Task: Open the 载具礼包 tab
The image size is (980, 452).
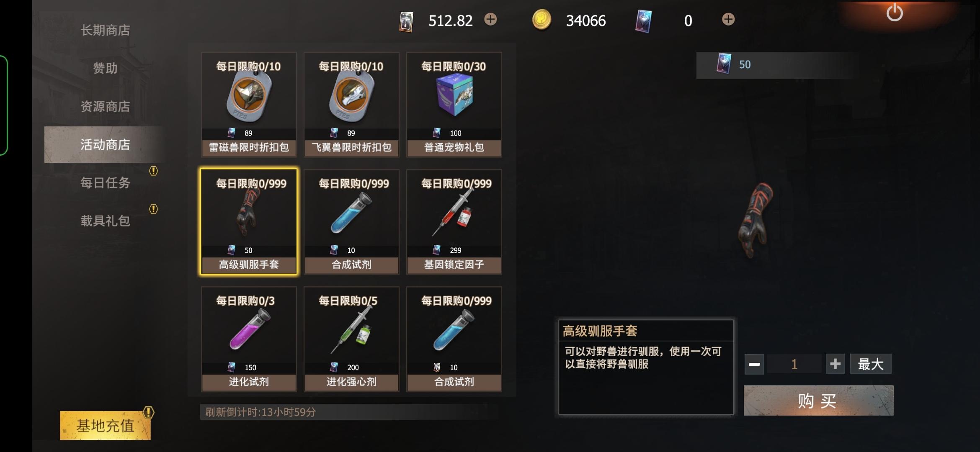Action: [105, 221]
